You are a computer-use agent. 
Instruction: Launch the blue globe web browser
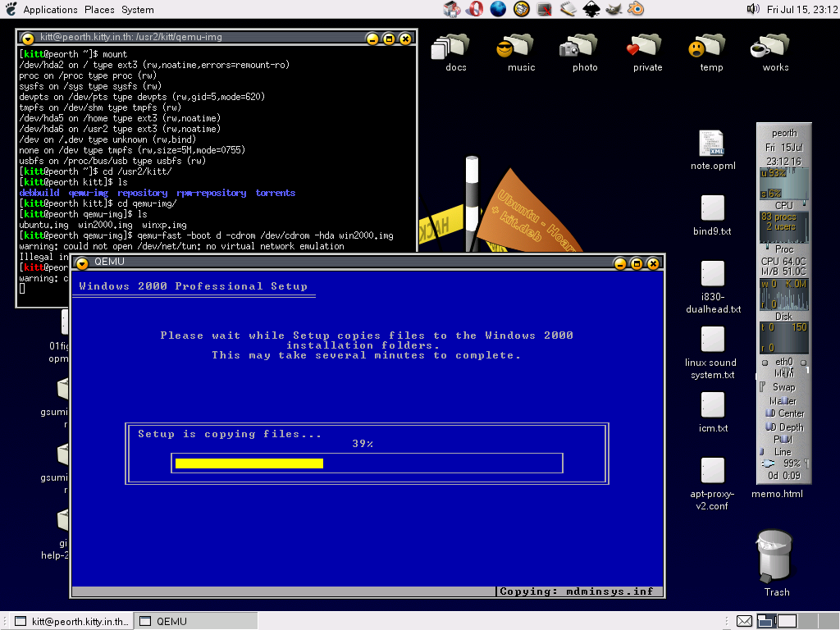click(498, 9)
